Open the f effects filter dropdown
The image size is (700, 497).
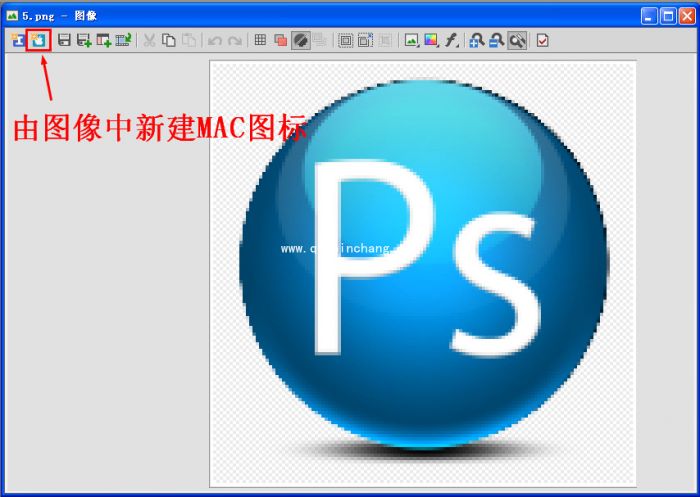451,41
